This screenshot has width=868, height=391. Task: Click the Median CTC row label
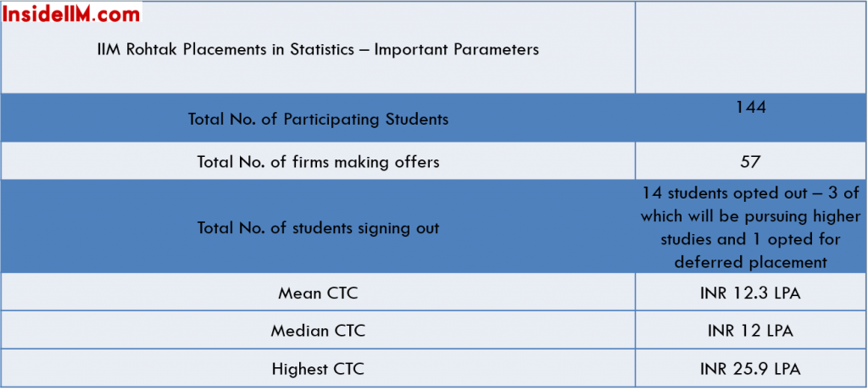click(x=318, y=331)
